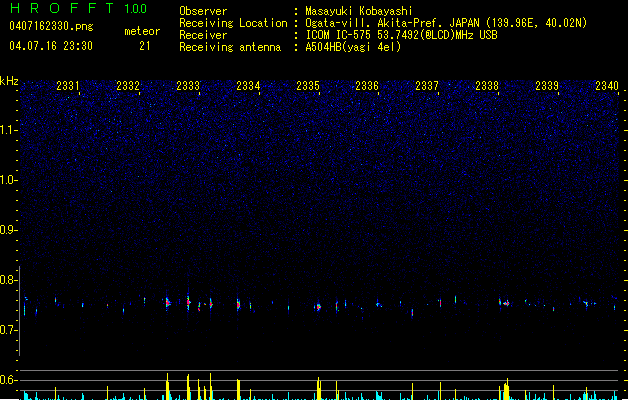Click the 1.0 kHz frequency axis label
The image size is (629, 400).
click(x=9, y=180)
